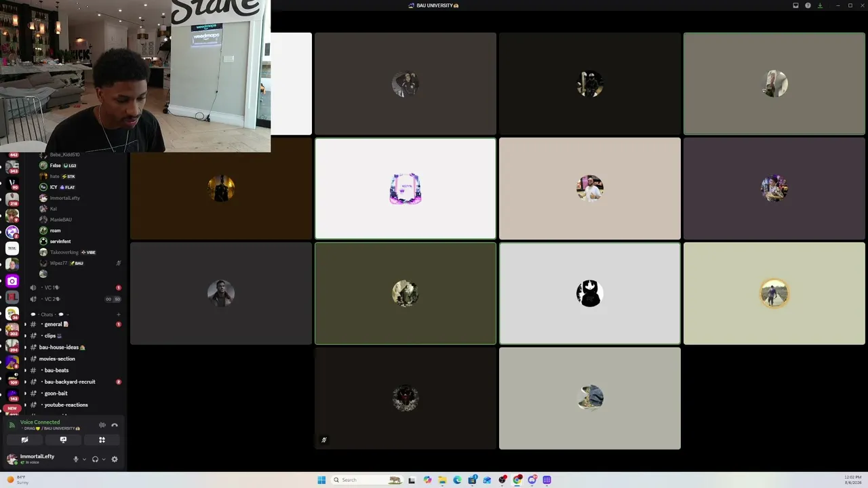Expand threads arrow beside general channel

(25, 324)
